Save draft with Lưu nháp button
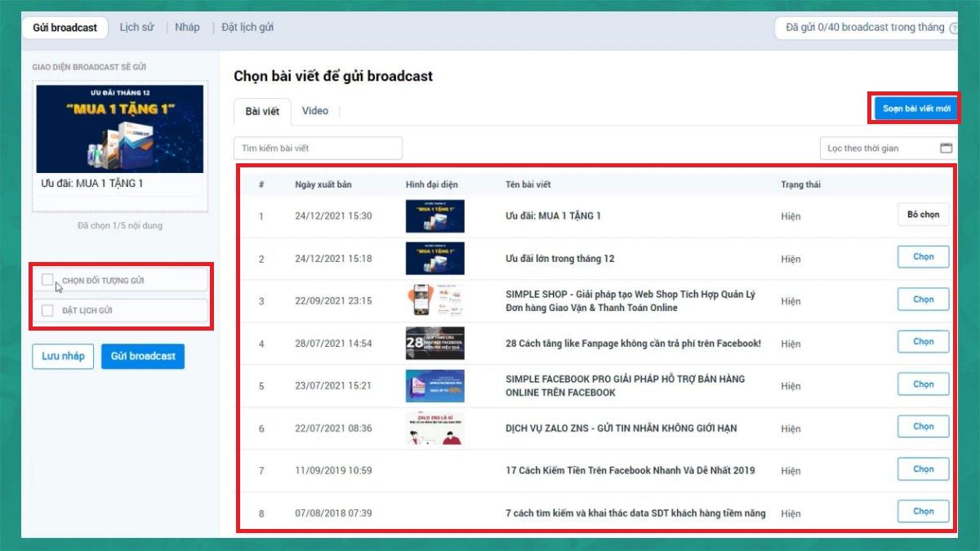Image resolution: width=980 pixels, height=551 pixels. click(63, 357)
